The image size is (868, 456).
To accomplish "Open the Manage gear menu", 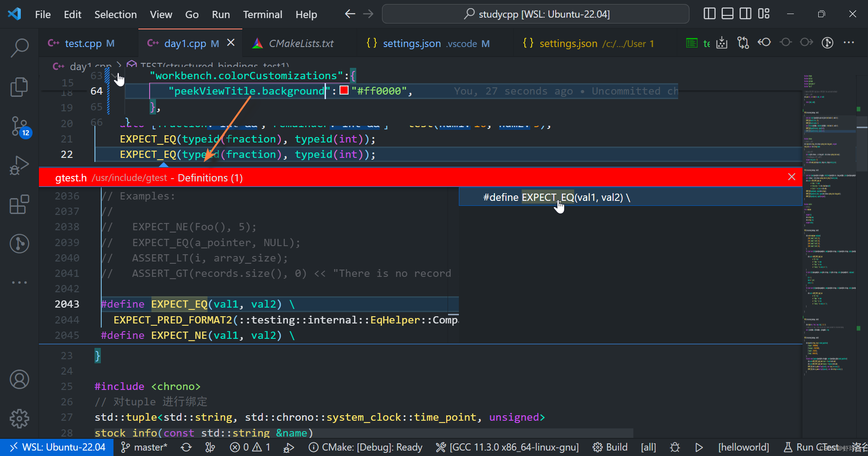I will (x=19, y=418).
